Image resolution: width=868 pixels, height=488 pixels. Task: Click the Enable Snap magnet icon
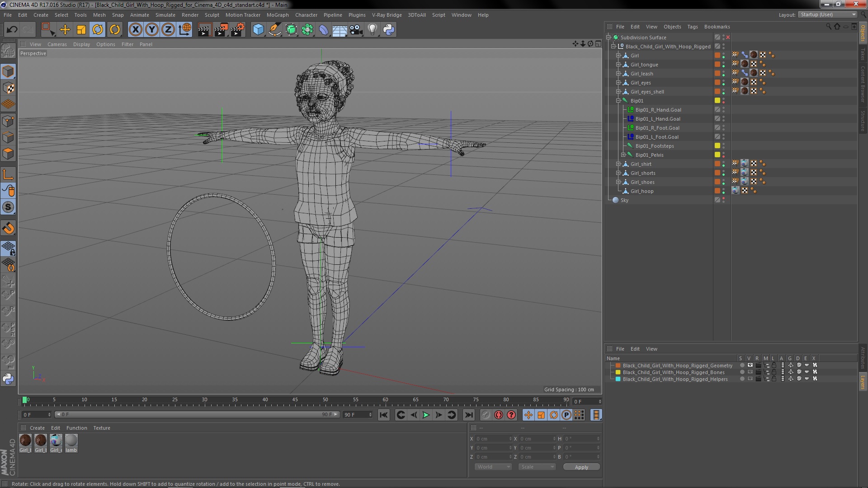[8, 228]
